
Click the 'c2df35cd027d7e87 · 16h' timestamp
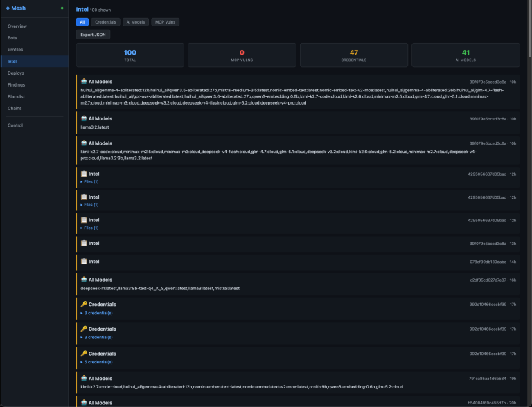tap(493, 280)
